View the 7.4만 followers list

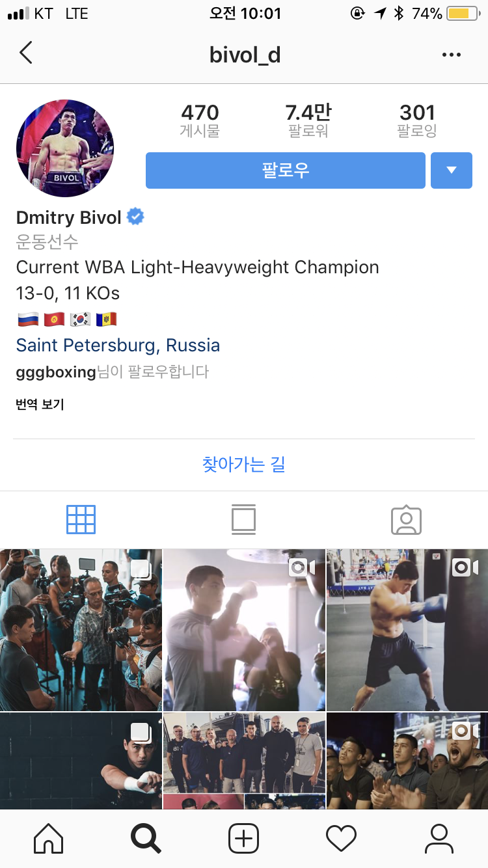pos(308,120)
